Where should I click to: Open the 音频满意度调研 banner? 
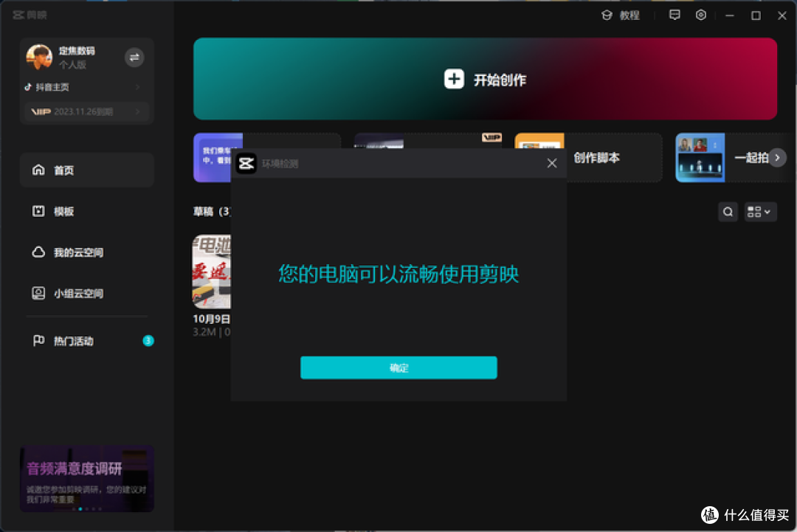87,479
